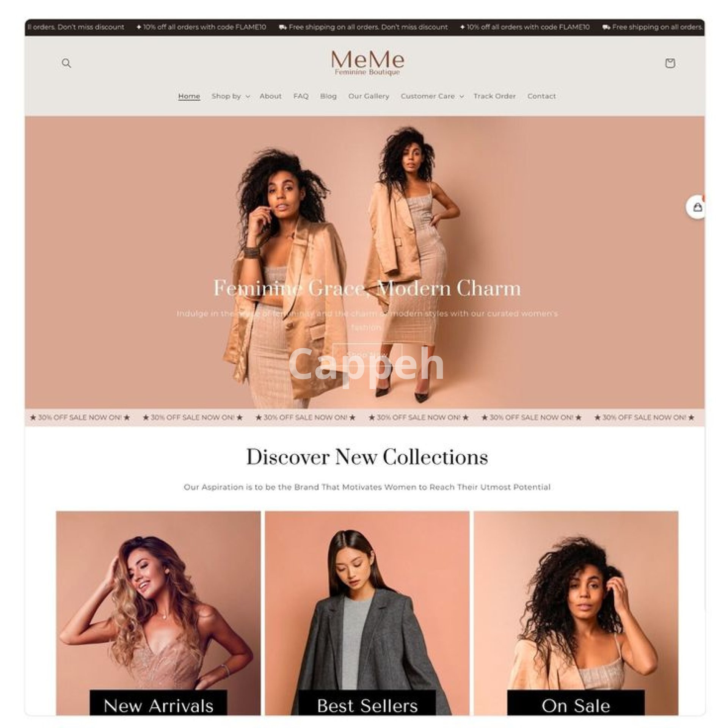Click the Shop Now hero button

(367, 355)
